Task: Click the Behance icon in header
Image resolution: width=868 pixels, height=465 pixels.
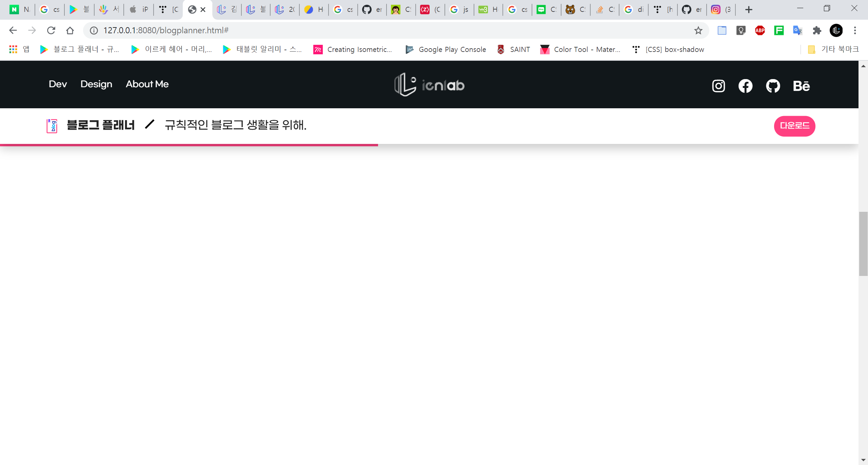Action: (801, 86)
